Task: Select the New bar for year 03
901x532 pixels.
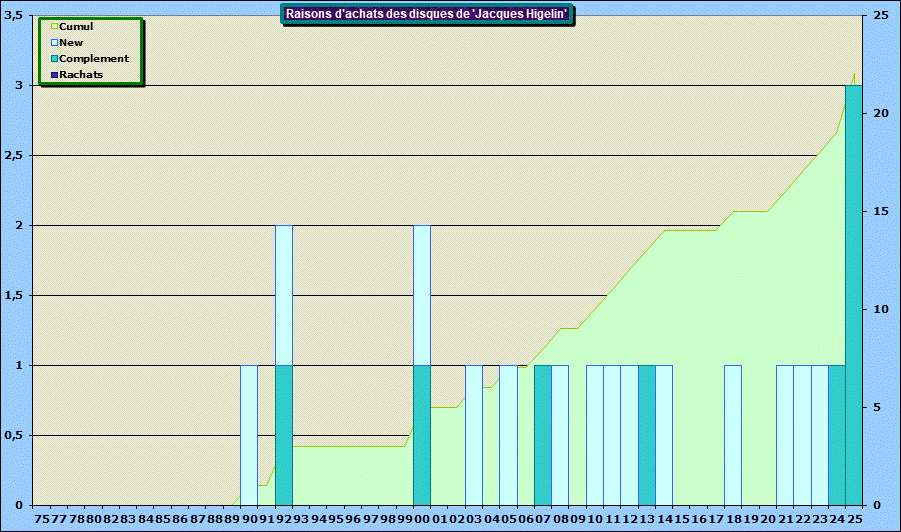Action: [x=474, y=435]
